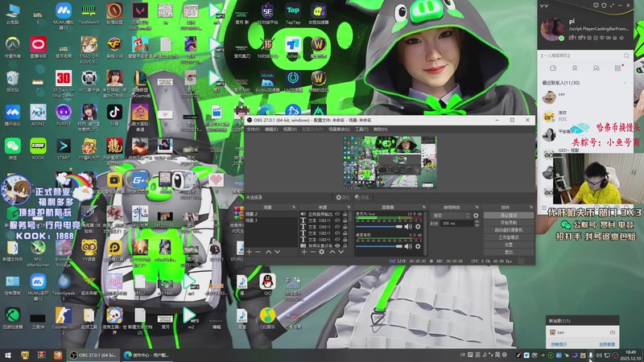644x362 pixels.
Task: Open 麦克风/Aux audio settings gear
Action: pos(418,227)
